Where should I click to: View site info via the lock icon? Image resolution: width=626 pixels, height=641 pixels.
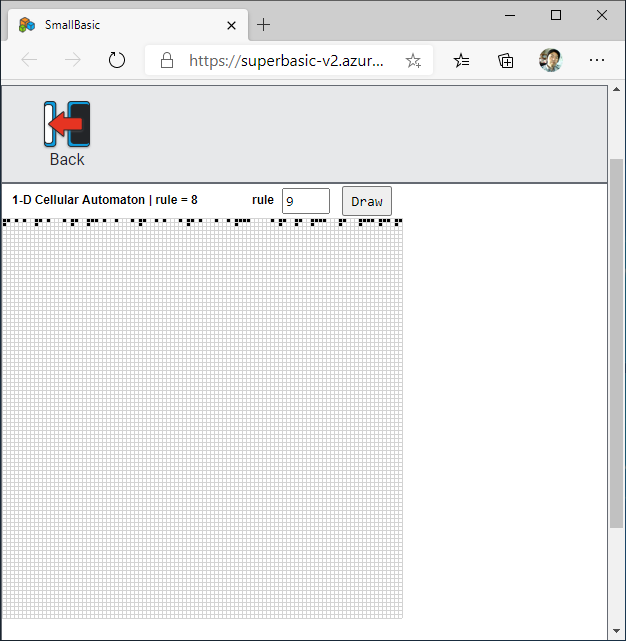tap(167, 61)
